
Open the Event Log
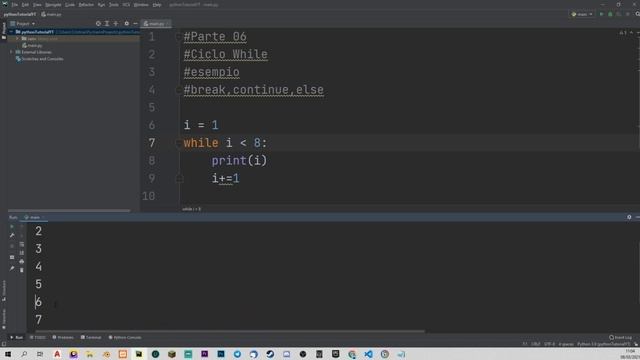pos(620,338)
